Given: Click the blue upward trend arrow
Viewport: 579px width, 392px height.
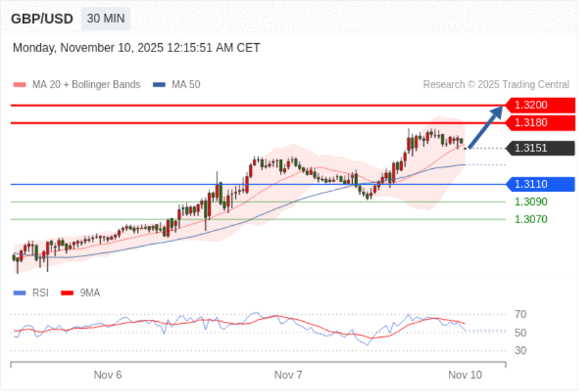Looking at the screenshot, I should coord(486,126).
